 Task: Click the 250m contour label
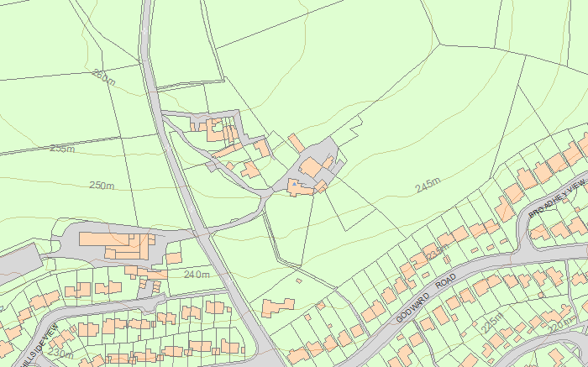(102, 186)
